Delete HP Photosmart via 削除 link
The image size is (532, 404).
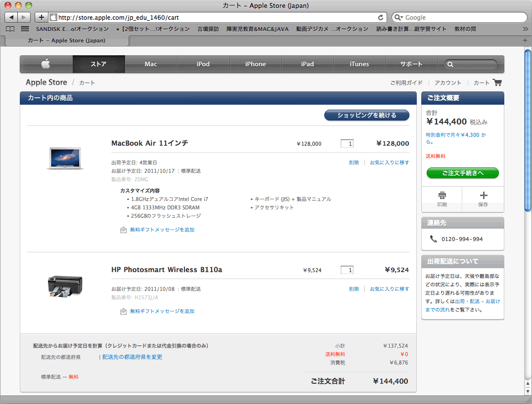[x=354, y=289]
